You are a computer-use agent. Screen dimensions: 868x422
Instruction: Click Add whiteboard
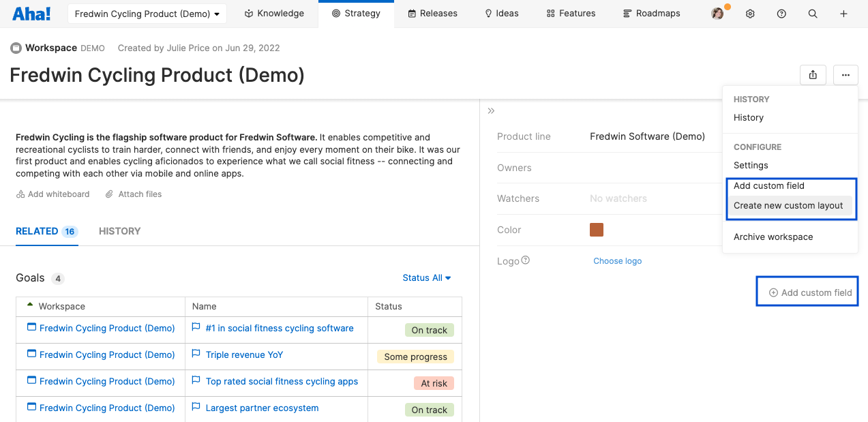53,194
